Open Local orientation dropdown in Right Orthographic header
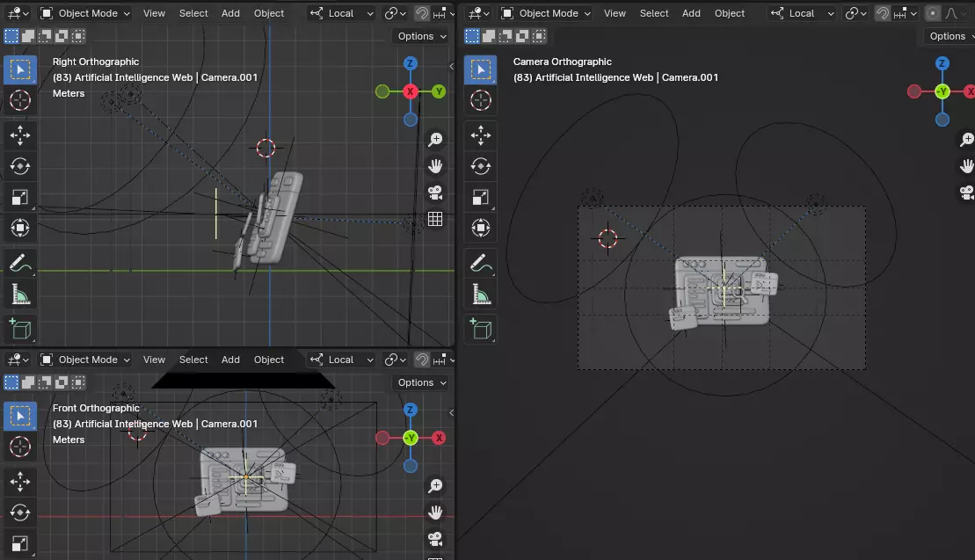 click(342, 13)
